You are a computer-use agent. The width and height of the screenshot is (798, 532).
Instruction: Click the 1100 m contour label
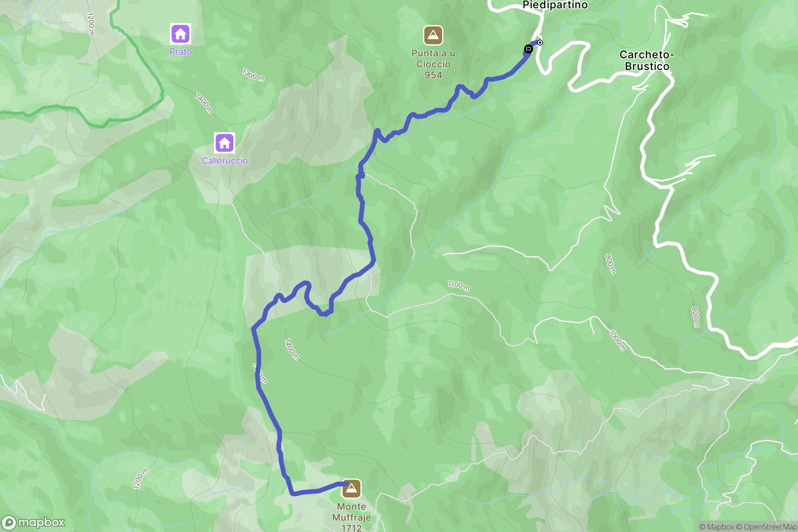459,286
